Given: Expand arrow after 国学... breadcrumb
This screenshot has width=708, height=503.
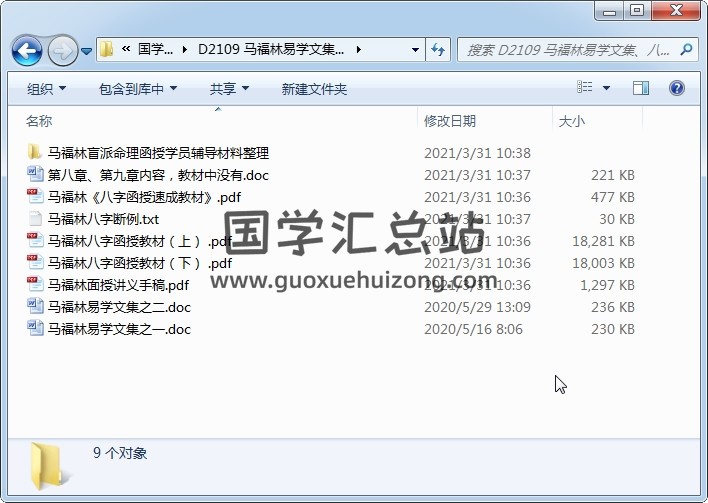Looking at the screenshot, I should (x=184, y=49).
